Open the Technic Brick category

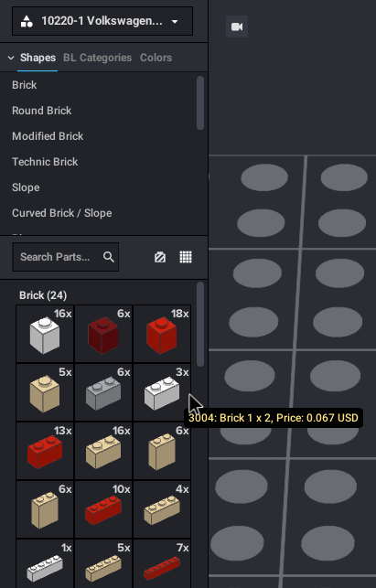pyautogui.click(x=45, y=162)
